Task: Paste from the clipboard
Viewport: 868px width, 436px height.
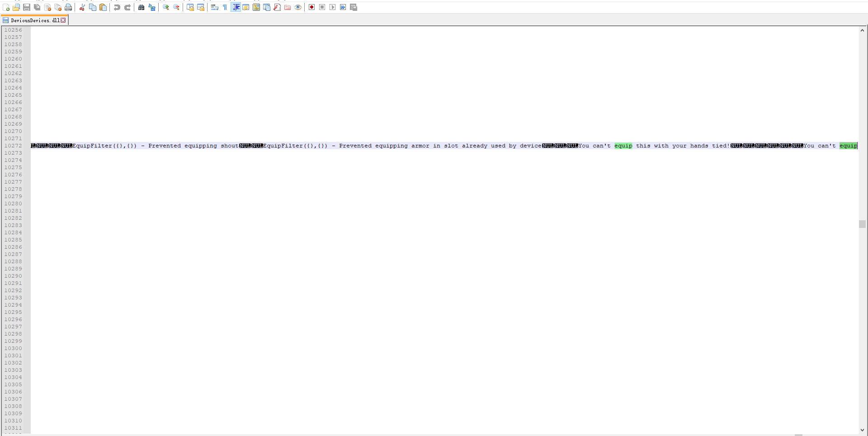Action: point(103,7)
